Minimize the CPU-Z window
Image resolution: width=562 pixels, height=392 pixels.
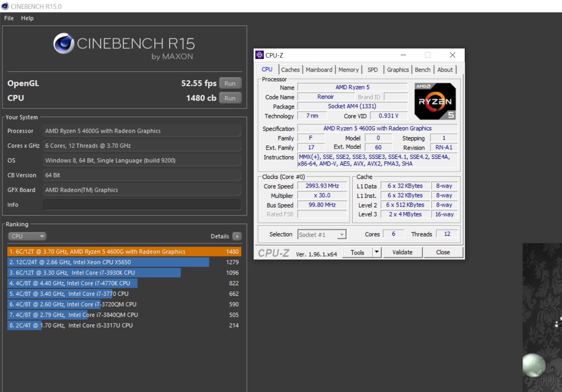[x=403, y=55]
